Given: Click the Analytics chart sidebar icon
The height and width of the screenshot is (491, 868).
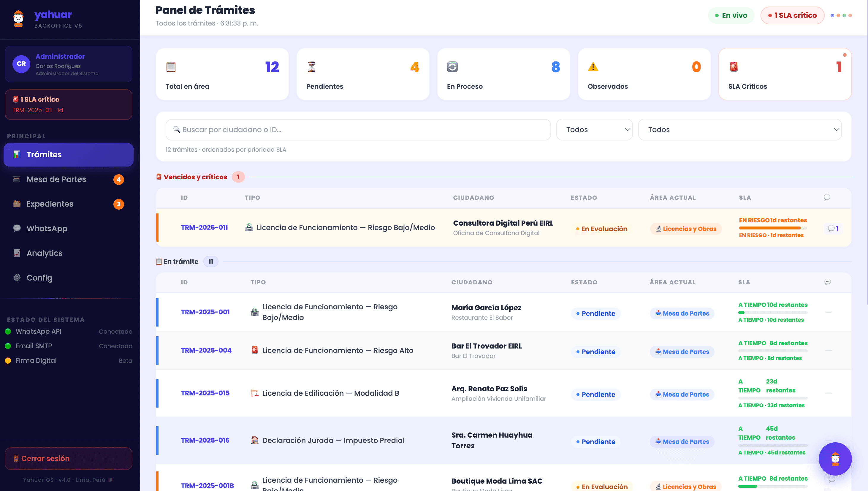Looking at the screenshot, I should 17,253.
